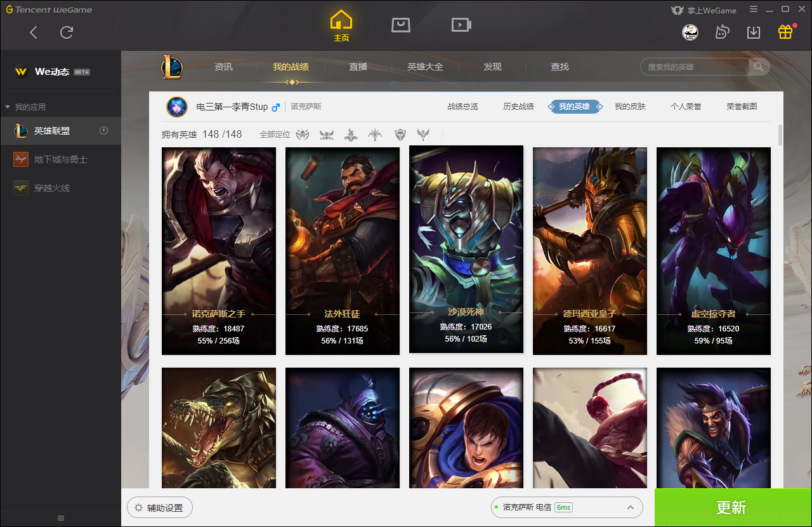Click the 熟练度：18487 mastery value
This screenshot has width=812, height=527.
tap(219, 329)
